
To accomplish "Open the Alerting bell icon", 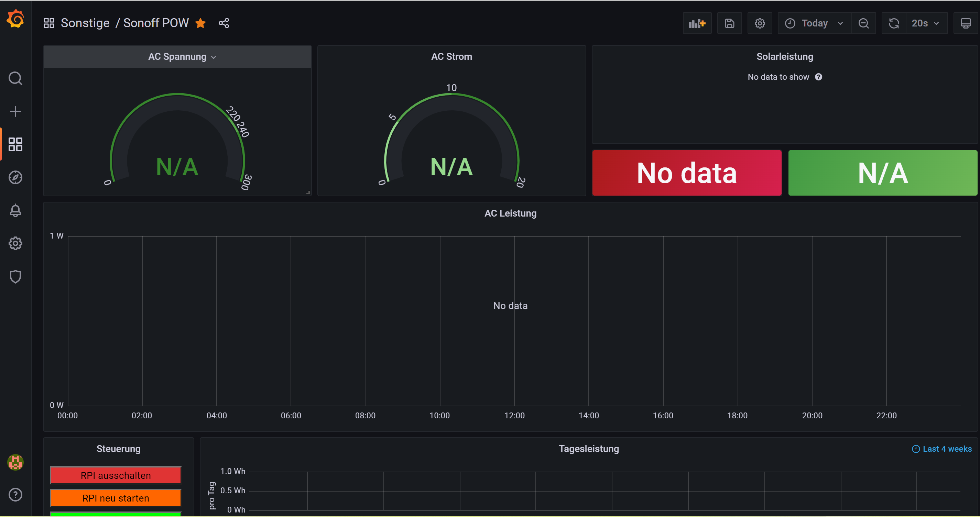I will (x=15, y=210).
